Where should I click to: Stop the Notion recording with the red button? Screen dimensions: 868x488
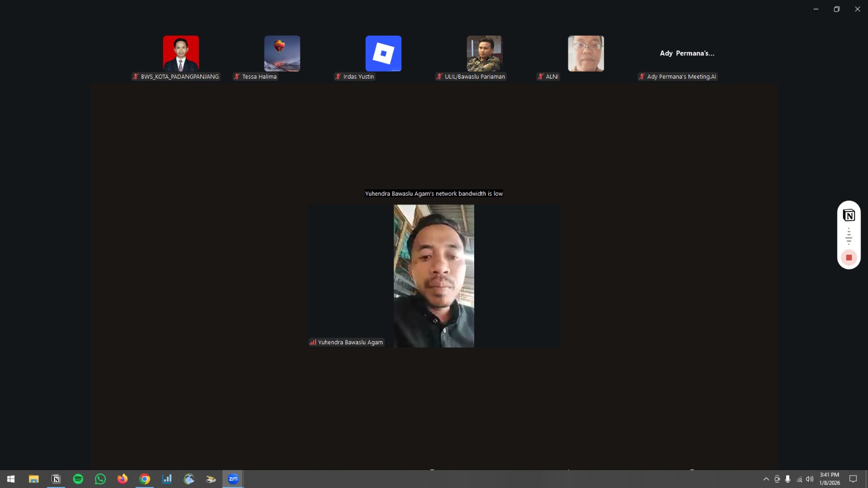(x=848, y=258)
